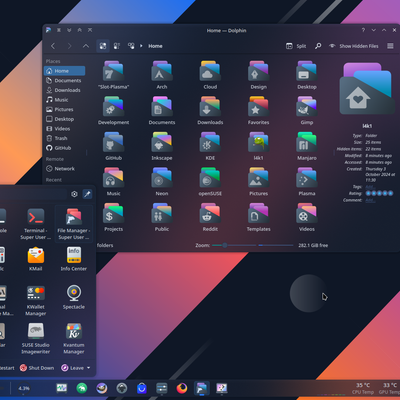Select the Plasma folder icon

click(307, 178)
